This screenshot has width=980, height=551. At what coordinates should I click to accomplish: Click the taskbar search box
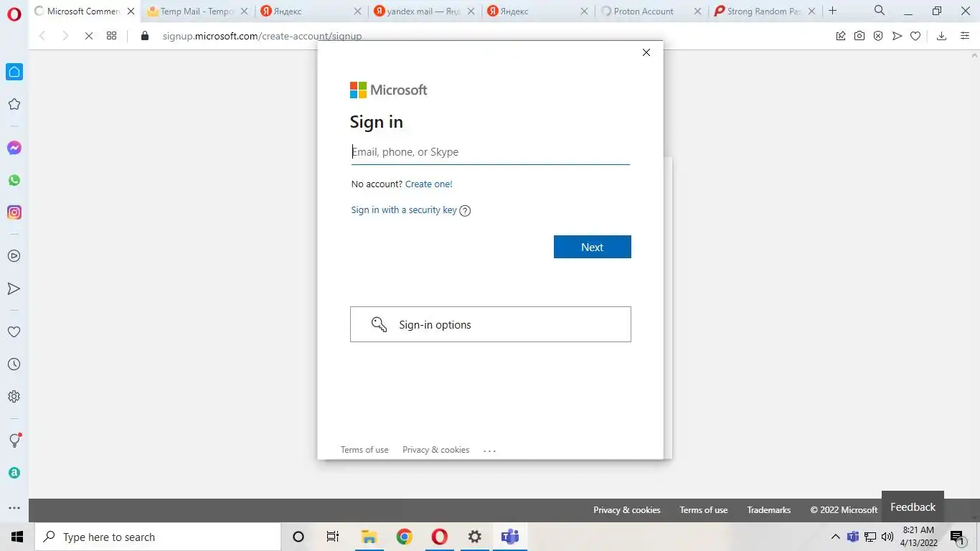click(158, 537)
